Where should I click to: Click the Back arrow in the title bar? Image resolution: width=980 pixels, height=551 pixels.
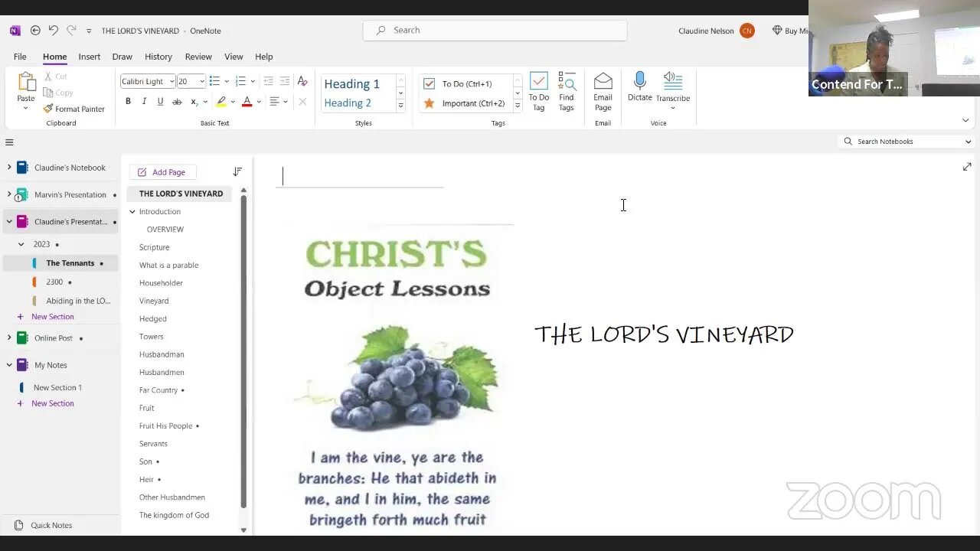[35, 31]
